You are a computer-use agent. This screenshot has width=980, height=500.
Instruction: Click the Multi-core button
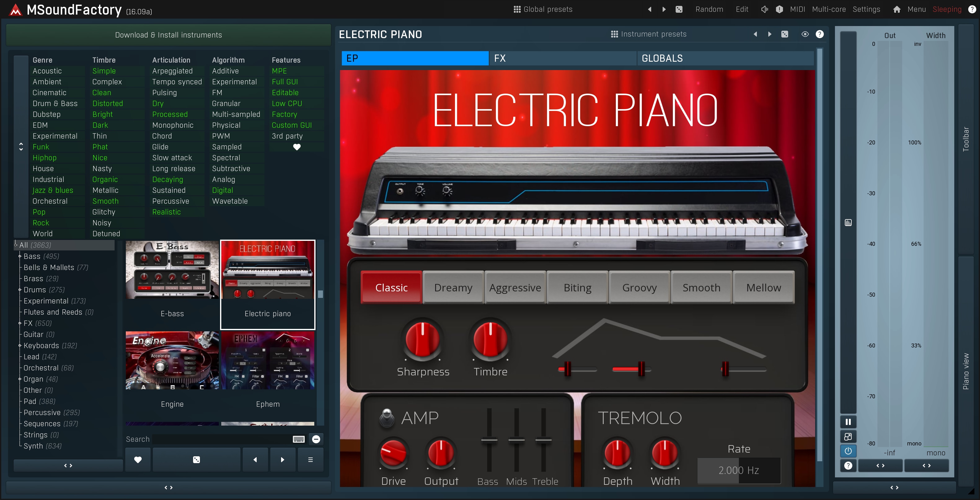point(829,10)
